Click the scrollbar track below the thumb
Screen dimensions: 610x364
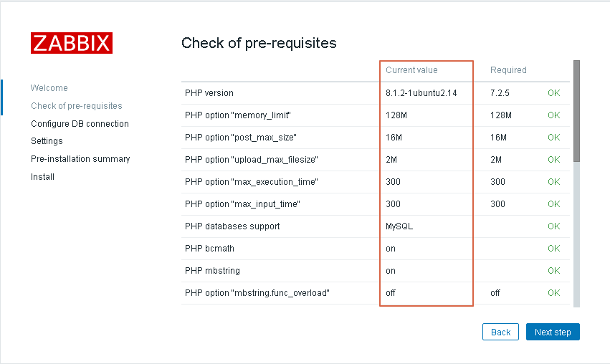click(x=576, y=234)
